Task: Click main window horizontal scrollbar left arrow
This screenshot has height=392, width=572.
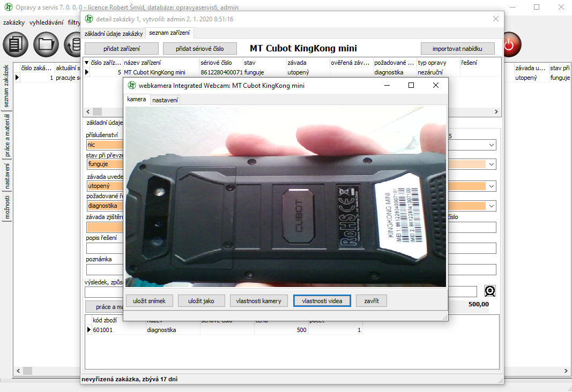Action: 18,371
